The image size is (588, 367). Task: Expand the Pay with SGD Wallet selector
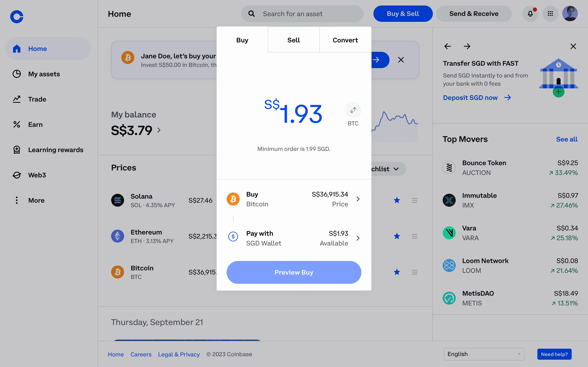point(294,238)
